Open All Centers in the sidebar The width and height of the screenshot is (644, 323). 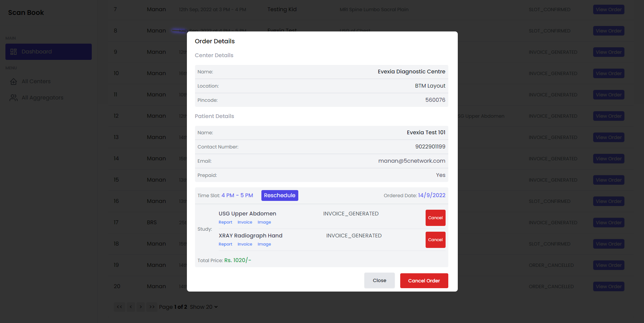click(36, 82)
